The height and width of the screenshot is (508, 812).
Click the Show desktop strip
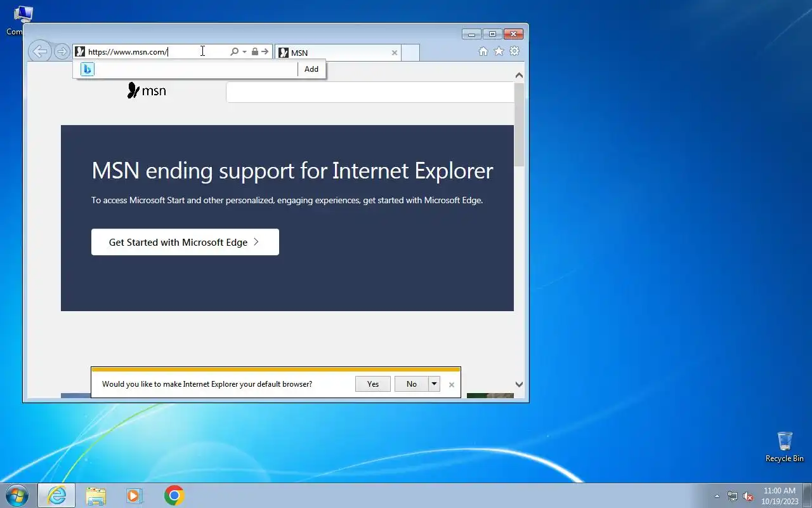807,495
